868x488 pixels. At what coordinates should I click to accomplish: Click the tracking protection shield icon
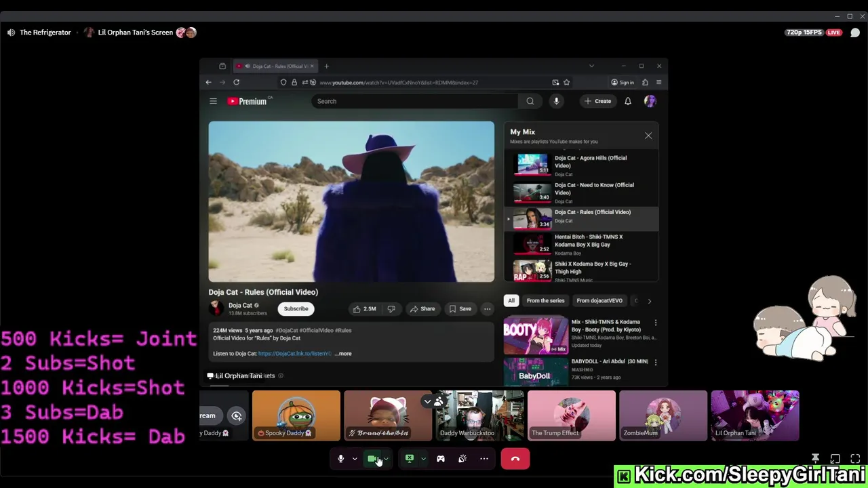pos(283,82)
